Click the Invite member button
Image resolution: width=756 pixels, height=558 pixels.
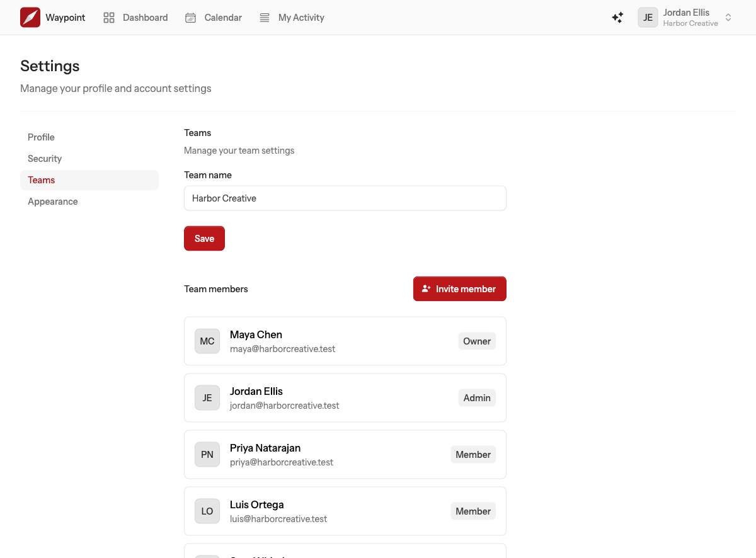460,288
